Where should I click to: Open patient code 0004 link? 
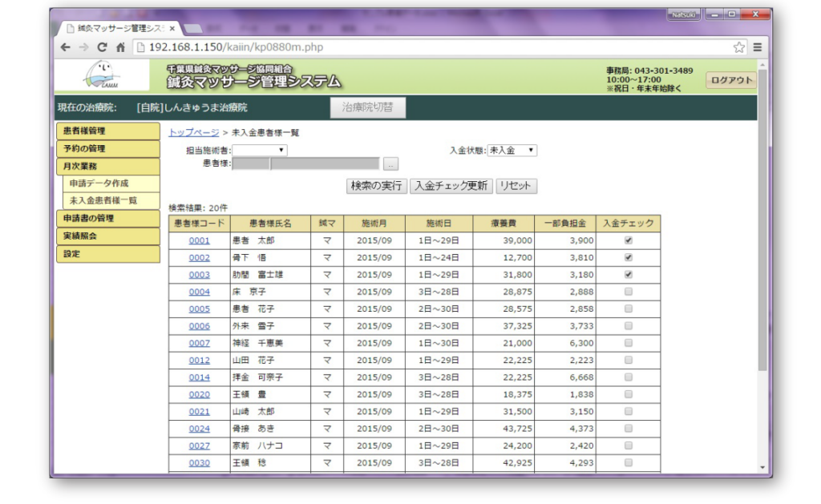pos(200,292)
